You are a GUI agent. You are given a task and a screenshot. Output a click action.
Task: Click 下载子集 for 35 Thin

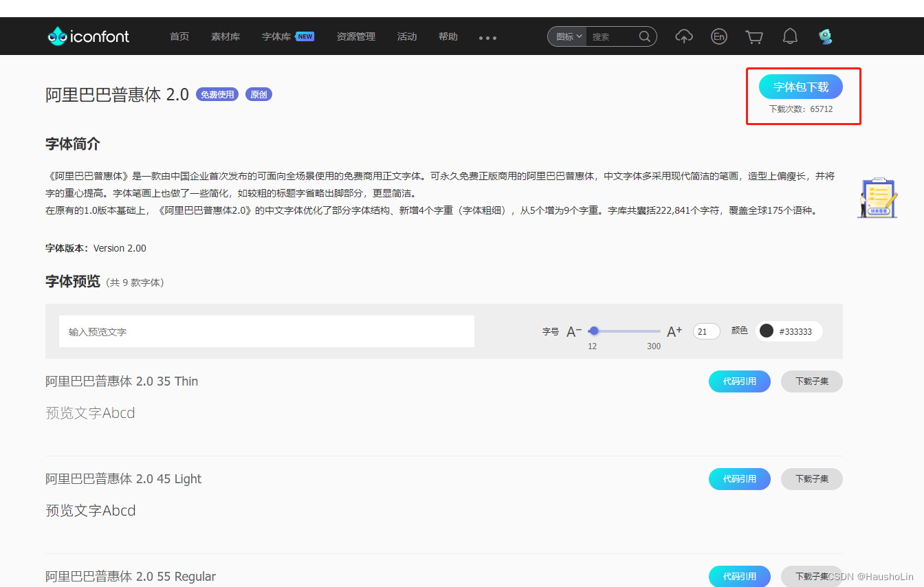[812, 381]
